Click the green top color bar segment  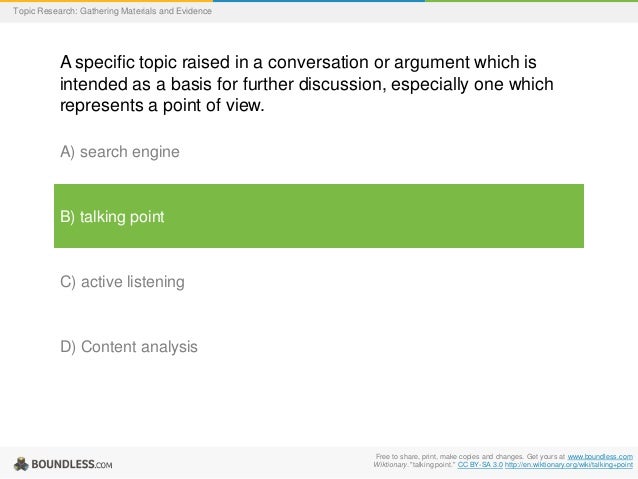[530, 1]
